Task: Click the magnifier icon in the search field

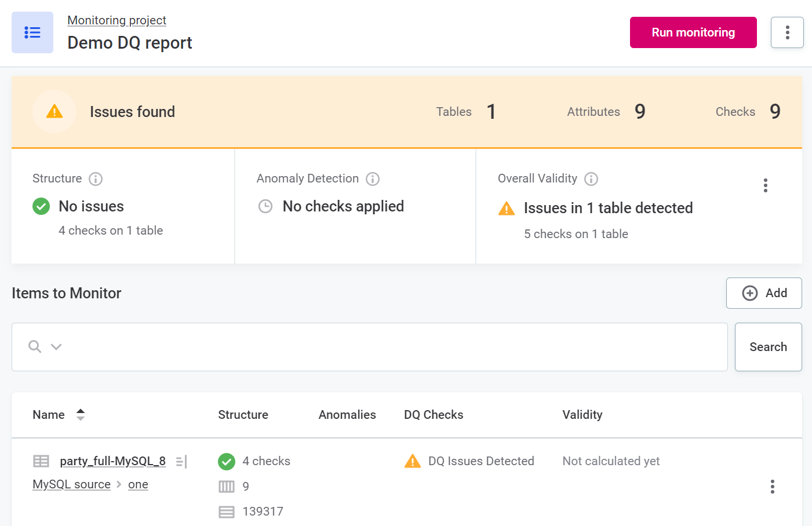Action: point(35,346)
